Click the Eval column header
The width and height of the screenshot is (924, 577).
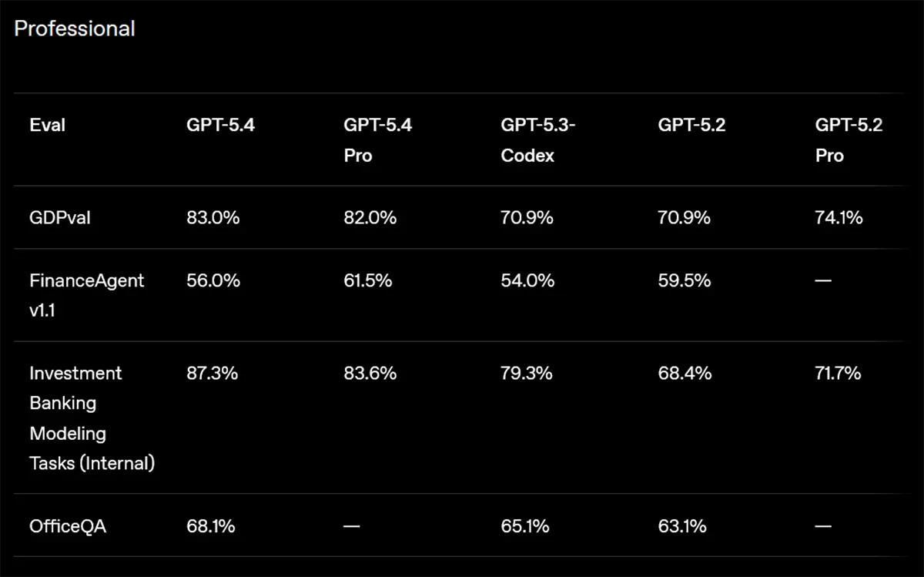point(47,126)
